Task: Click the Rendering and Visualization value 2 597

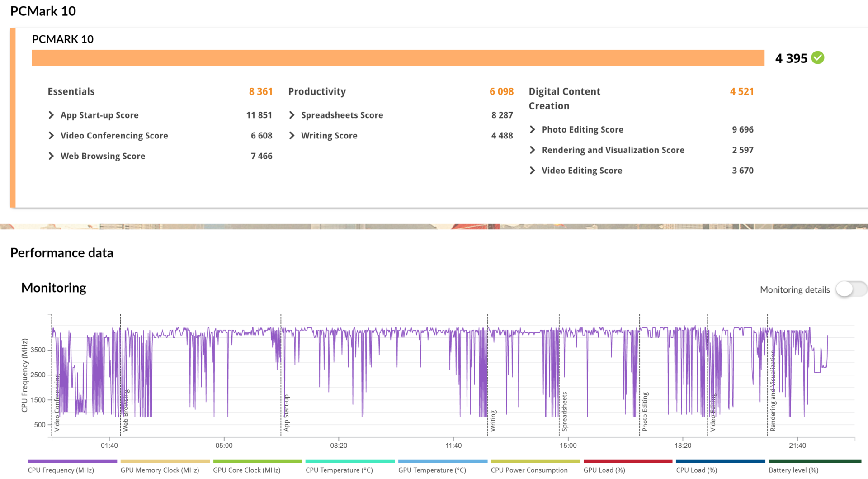Action: coord(743,150)
